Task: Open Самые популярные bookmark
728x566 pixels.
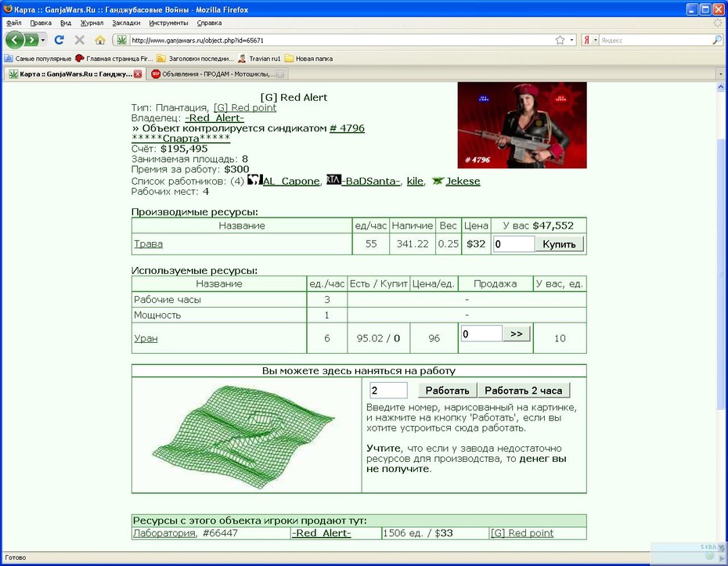Action: click(38, 59)
